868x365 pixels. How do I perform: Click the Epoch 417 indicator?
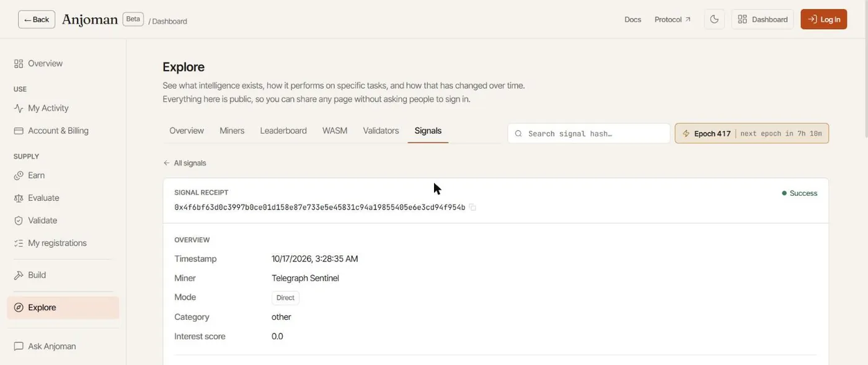coord(751,133)
